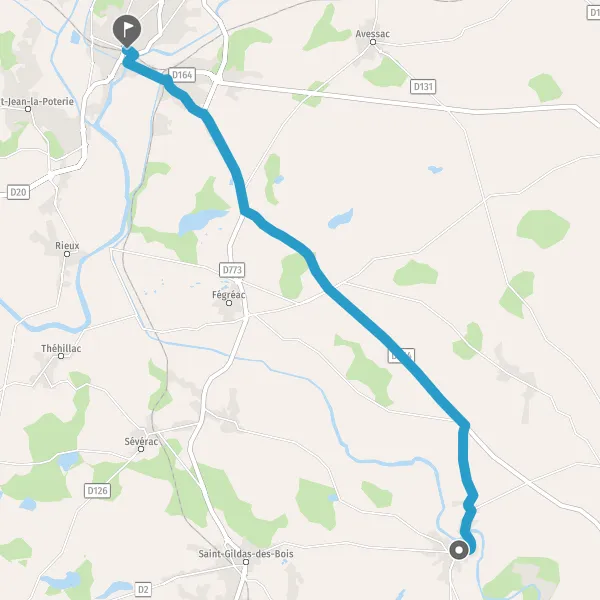Click the Rieux town dot marker

pos(67,254)
